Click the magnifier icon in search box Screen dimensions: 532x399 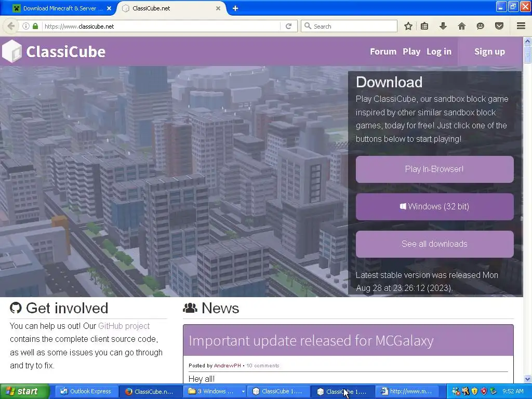coord(308,26)
